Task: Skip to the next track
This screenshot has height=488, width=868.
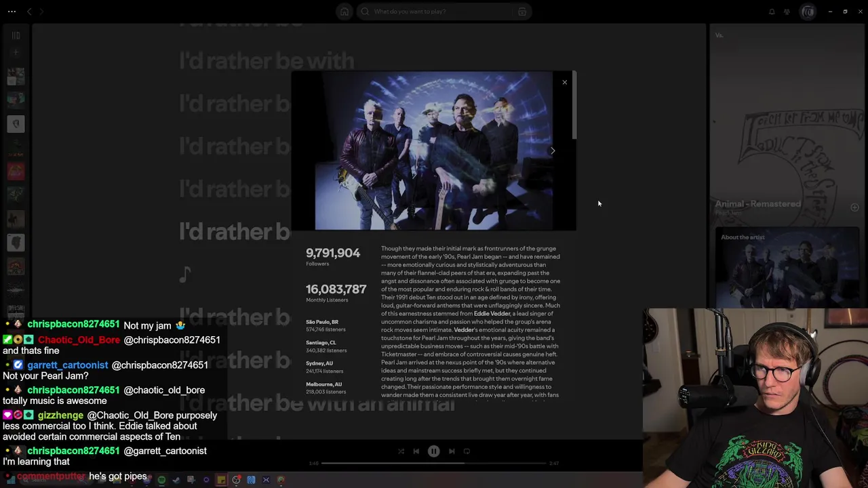Action: pos(452,451)
